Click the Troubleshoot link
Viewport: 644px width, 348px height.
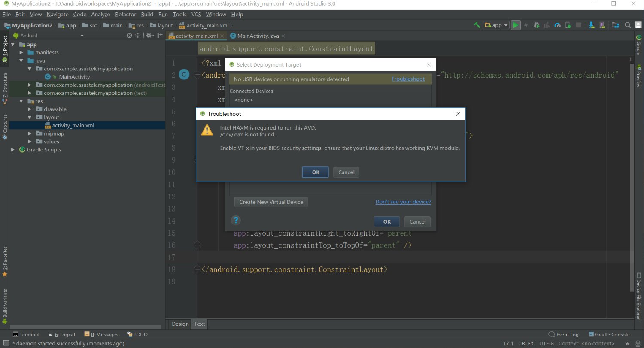[x=408, y=79]
